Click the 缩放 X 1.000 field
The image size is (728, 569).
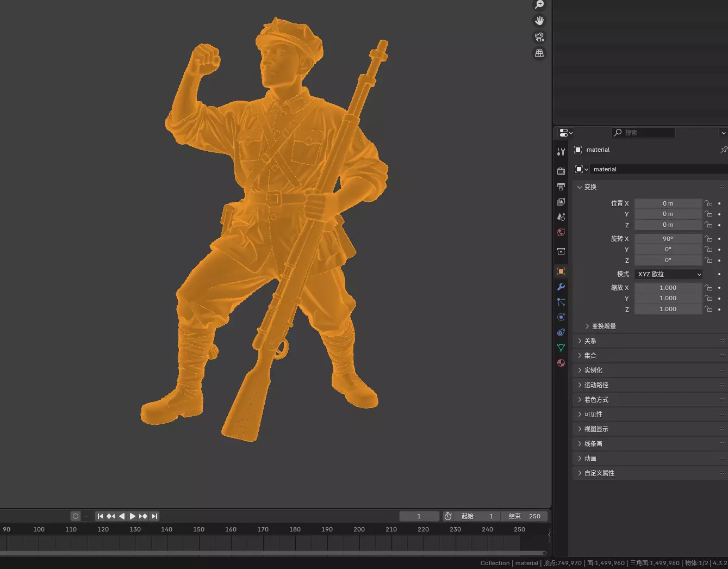(668, 288)
